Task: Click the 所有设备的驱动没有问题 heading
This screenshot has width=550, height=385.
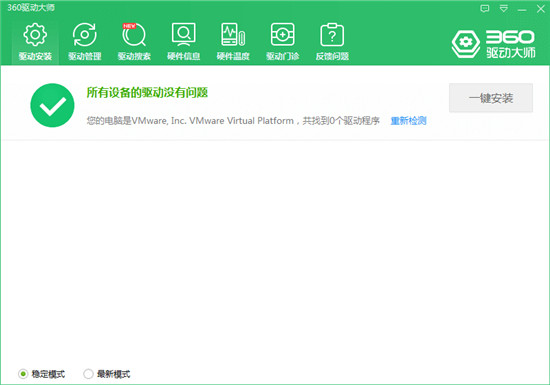Action: coord(147,93)
